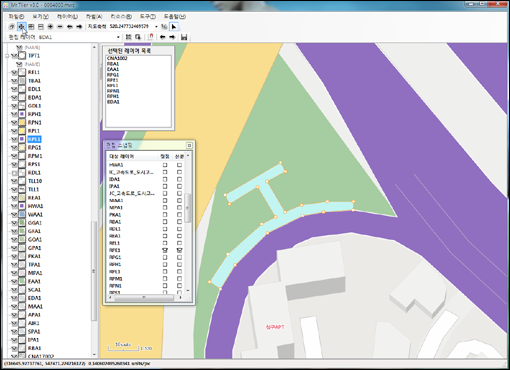The width and height of the screenshot is (510, 370).
Task: Uncheck RPS1 vertex snap checkbox in snapping panel
Action: [165, 250]
